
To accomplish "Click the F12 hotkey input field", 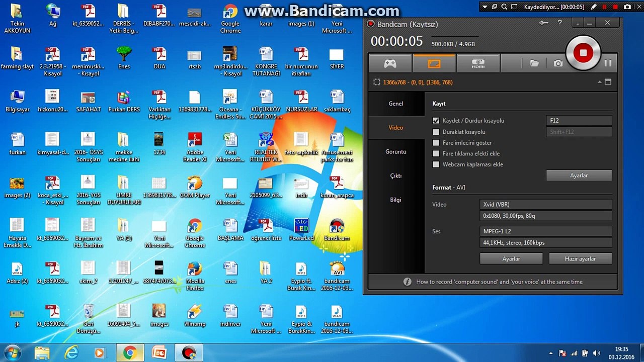I will click(579, 121).
